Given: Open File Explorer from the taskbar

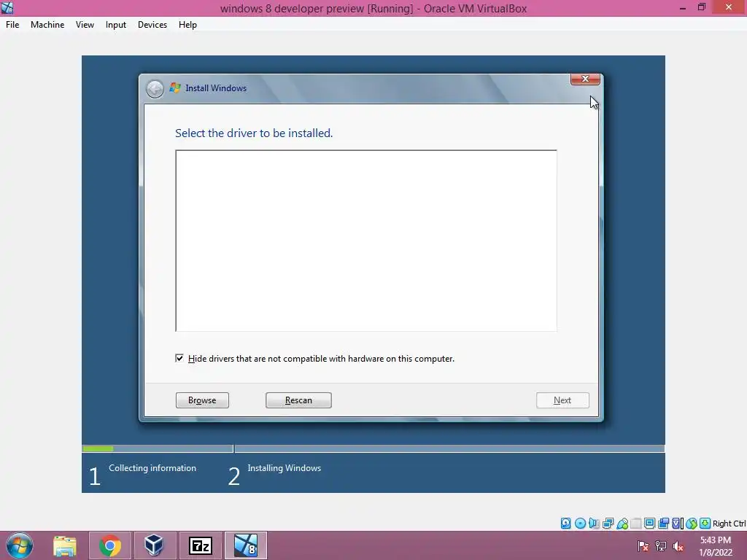Looking at the screenshot, I should click(x=65, y=545).
